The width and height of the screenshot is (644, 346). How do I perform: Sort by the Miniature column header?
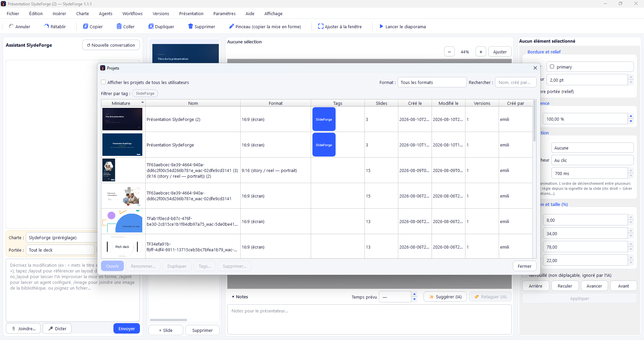[x=123, y=103]
